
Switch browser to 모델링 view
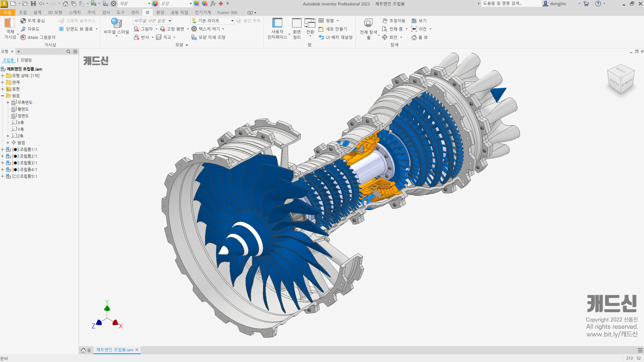(x=26, y=60)
